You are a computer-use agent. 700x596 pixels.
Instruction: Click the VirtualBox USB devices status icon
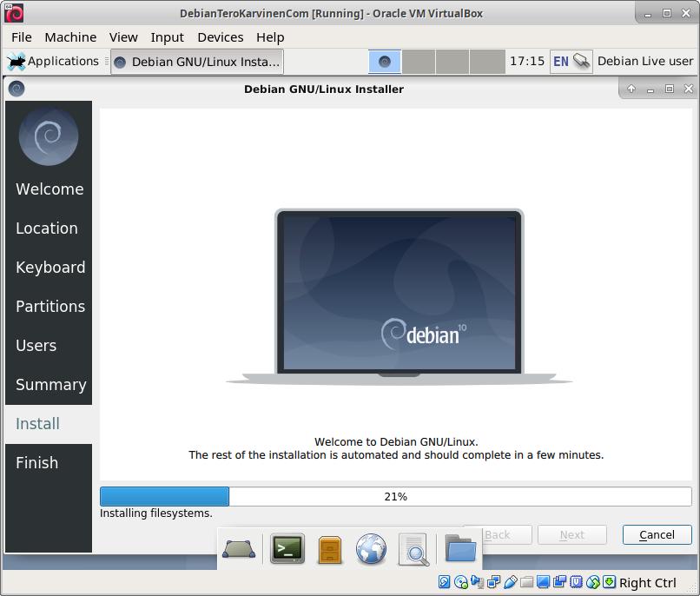click(x=511, y=582)
